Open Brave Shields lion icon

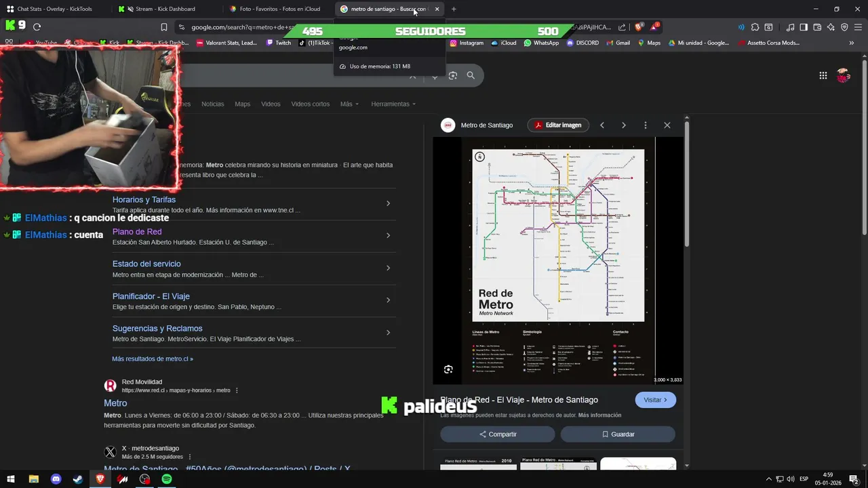pos(638,27)
